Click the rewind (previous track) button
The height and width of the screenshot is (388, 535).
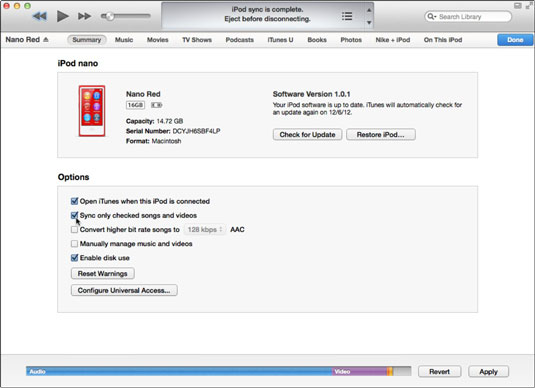click(40, 16)
